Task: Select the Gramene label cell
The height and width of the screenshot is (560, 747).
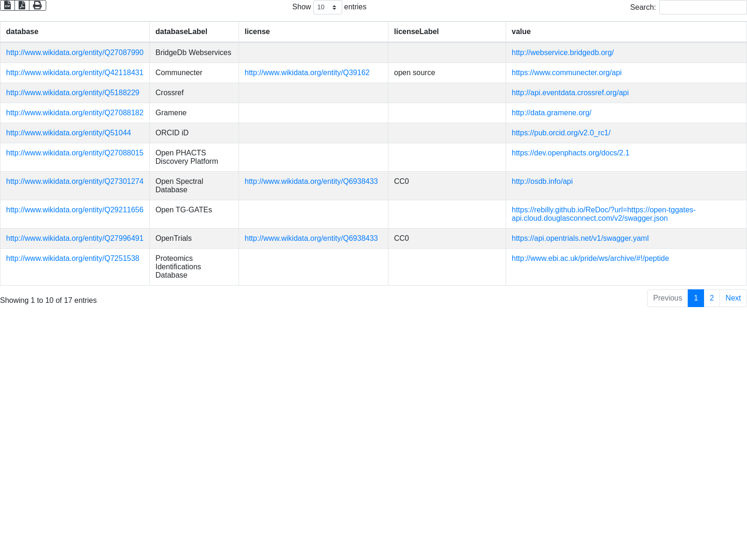Action: point(194,113)
